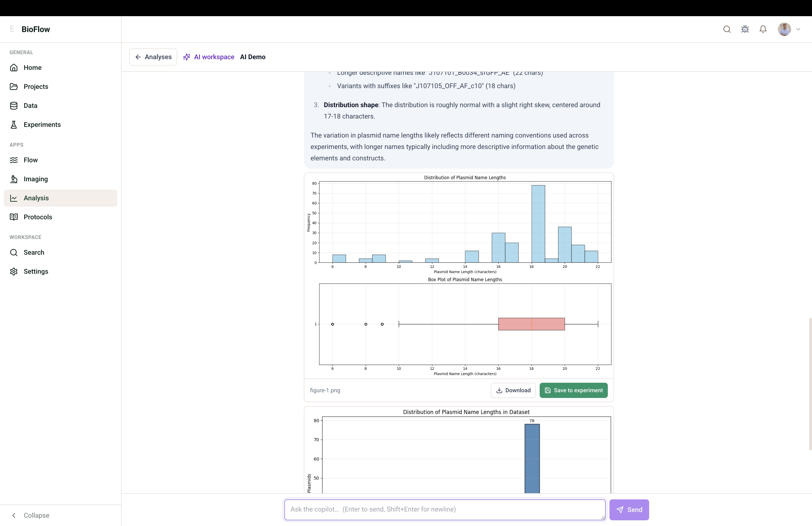The width and height of the screenshot is (812, 526).
Task: Select the Analysis app
Action: (x=60, y=198)
